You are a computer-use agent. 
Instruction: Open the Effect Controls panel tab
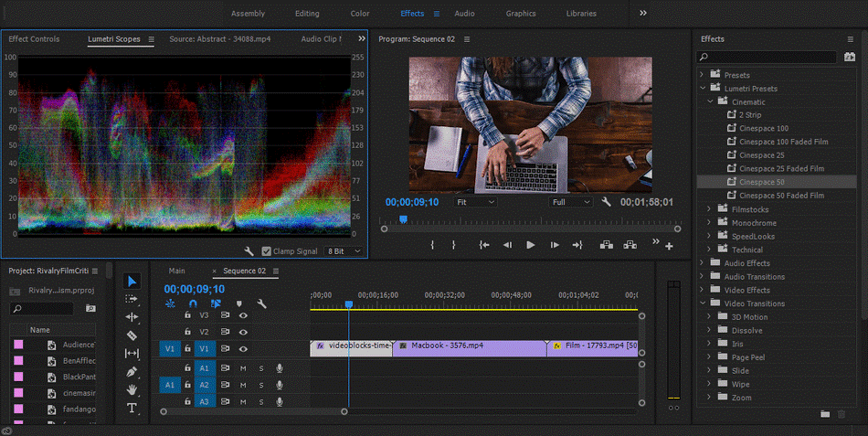pyautogui.click(x=34, y=39)
